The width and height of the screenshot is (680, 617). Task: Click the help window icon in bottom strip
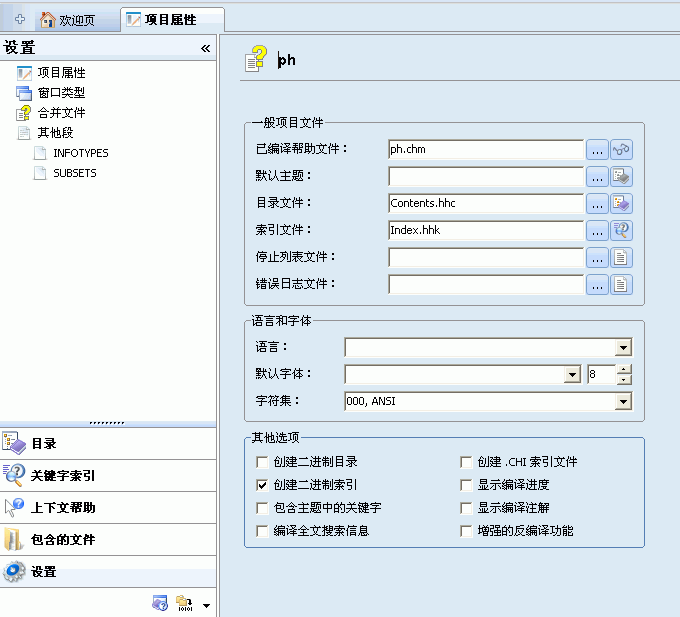point(160,604)
